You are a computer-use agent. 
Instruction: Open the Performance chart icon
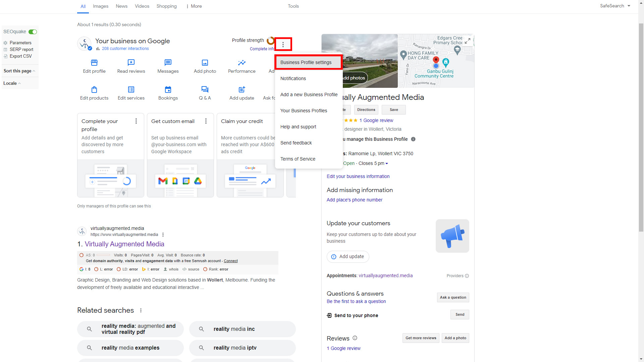(242, 63)
